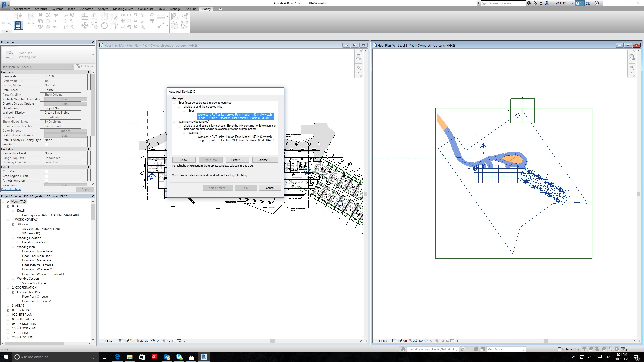Expand the 3-AREAS section in Project Browser
Viewport: 644px width, 362px height.
8,305
